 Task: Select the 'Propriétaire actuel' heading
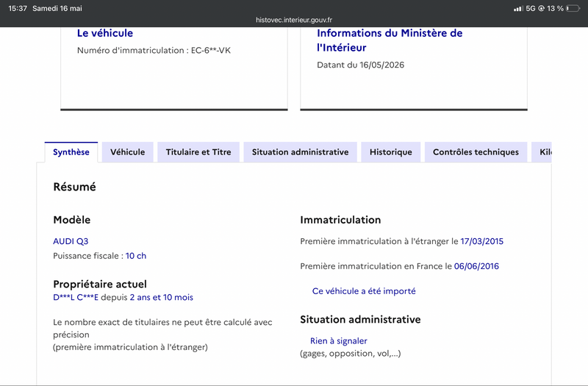tap(100, 285)
